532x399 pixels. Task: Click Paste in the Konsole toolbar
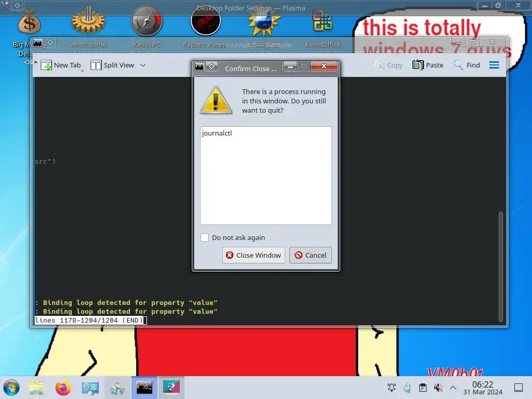pyautogui.click(x=428, y=65)
